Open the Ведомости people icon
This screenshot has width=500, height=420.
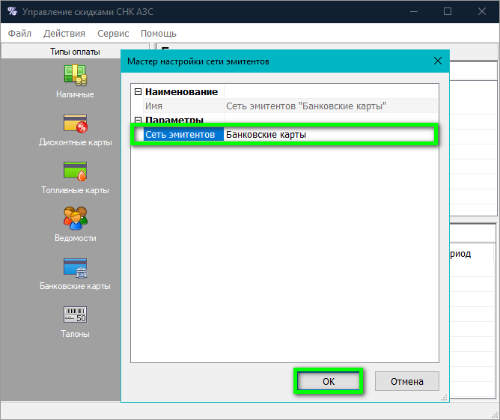[x=75, y=218]
